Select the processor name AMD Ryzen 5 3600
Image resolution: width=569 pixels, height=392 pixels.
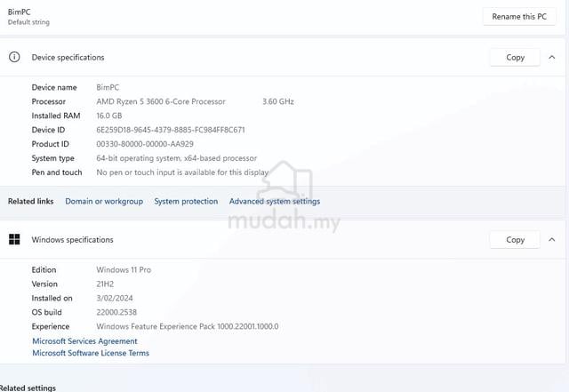pyautogui.click(x=161, y=101)
